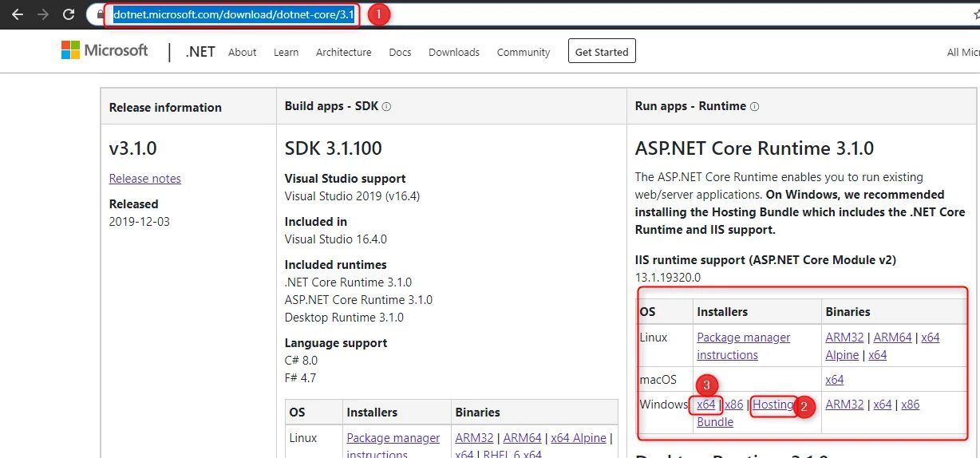Click the Visual Studio 2019 (v16.4) text
This screenshot has height=458, width=980.
pos(352,196)
